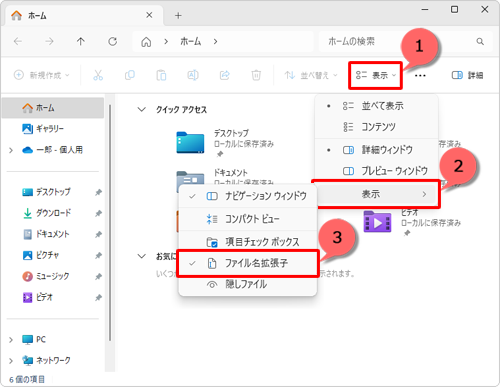Click the Forward navigation arrow
The width and height of the screenshot is (500, 387).
coord(49,41)
